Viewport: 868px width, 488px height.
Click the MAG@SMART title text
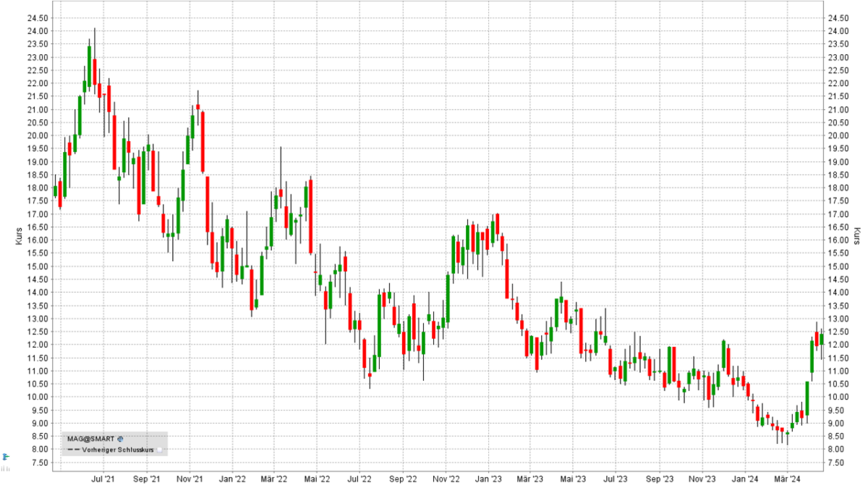[92, 438]
